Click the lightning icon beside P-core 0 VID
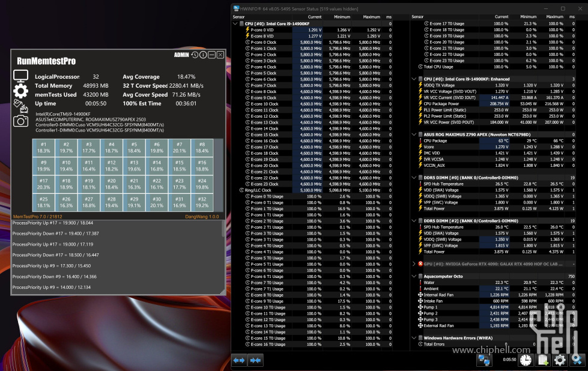This screenshot has height=371, width=588. tap(247, 29)
